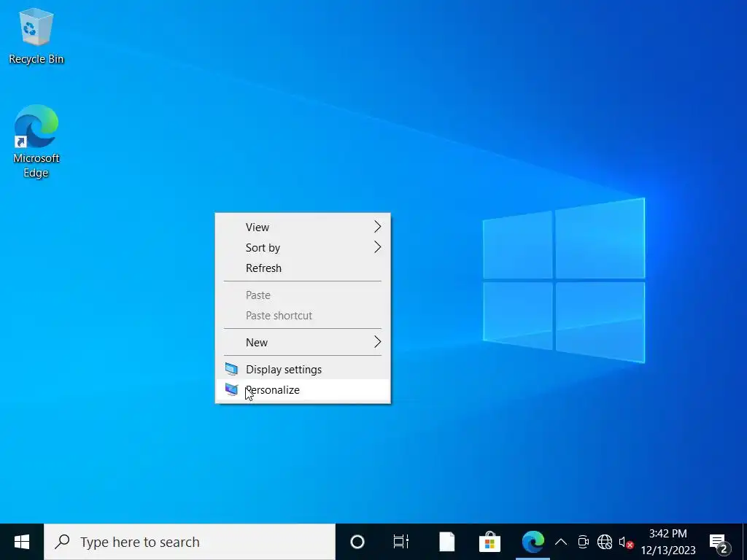The image size is (747, 560).
Task: Select Personalize from context menu
Action: 303,390
